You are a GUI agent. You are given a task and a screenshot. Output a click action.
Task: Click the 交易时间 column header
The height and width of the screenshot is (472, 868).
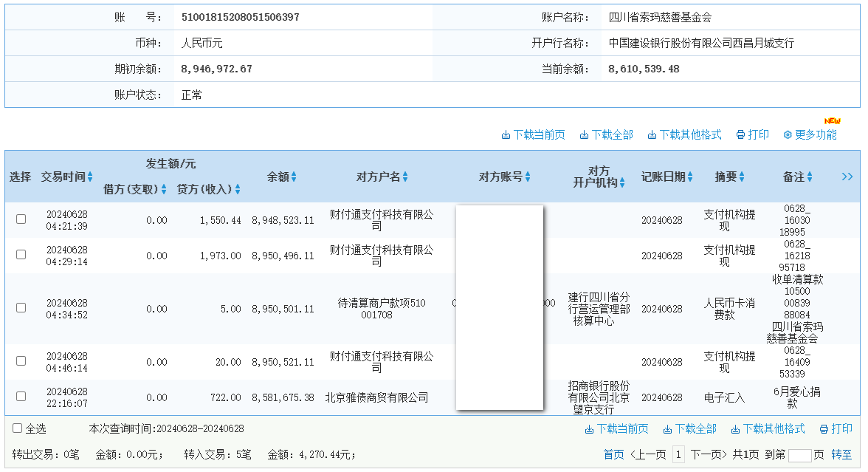coord(63,177)
